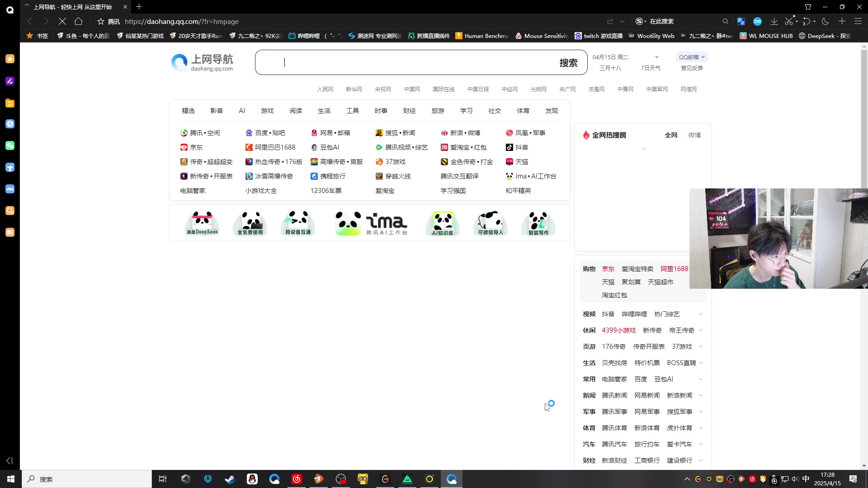Viewport: 868px width, 488px height.
Task: Open NetEase Cloud Music in taskbar
Action: coord(296,479)
